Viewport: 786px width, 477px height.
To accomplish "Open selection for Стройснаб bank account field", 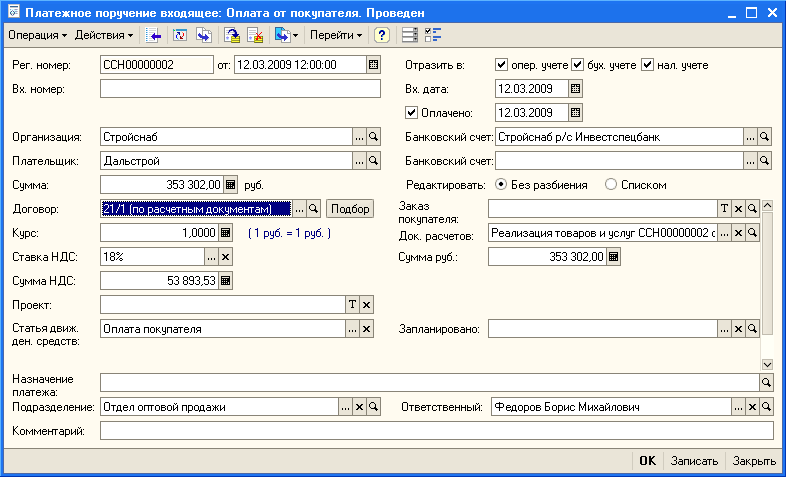I will point(750,137).
